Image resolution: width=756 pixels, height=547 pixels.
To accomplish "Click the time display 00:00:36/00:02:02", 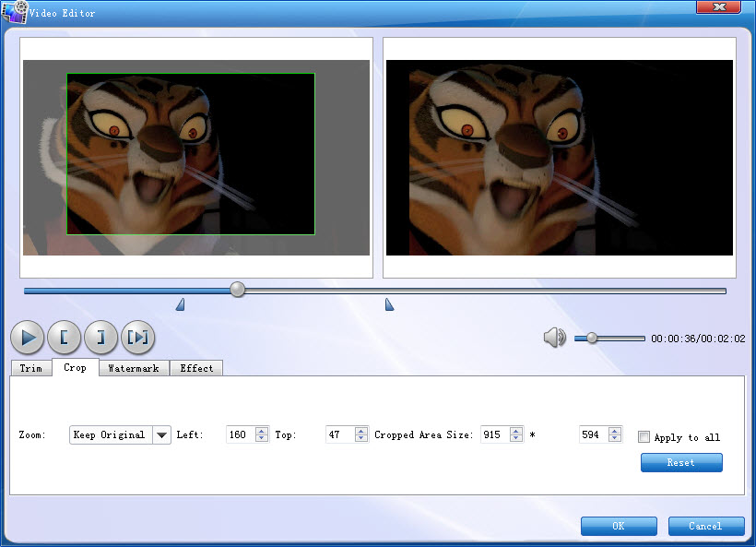I will (698, 339).
